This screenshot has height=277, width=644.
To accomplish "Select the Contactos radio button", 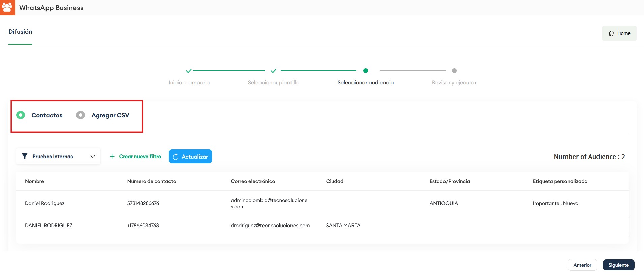I will point(21,115).
